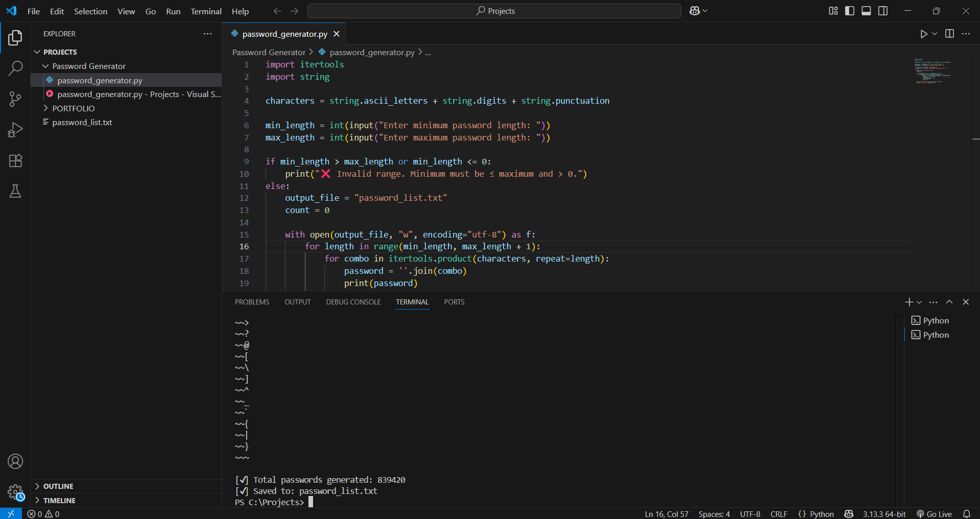Open the new terminal launch profile dropdown
The image size is (980, 519).
(919, 302)
